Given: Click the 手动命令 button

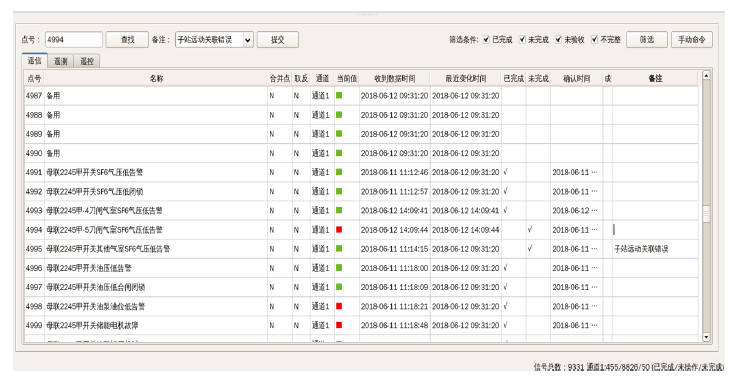Looking at the screenshot, I should pos(691,40).
